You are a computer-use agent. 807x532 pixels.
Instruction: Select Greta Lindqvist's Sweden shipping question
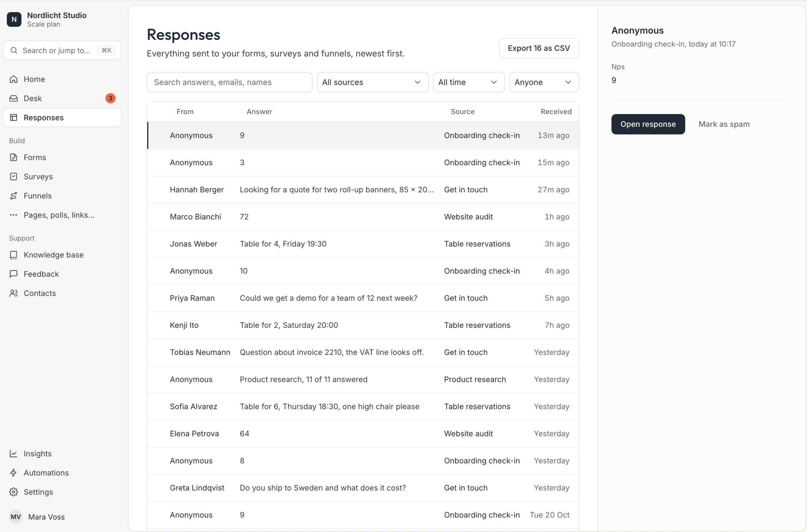pyautogui.click(x=363, y=488)
